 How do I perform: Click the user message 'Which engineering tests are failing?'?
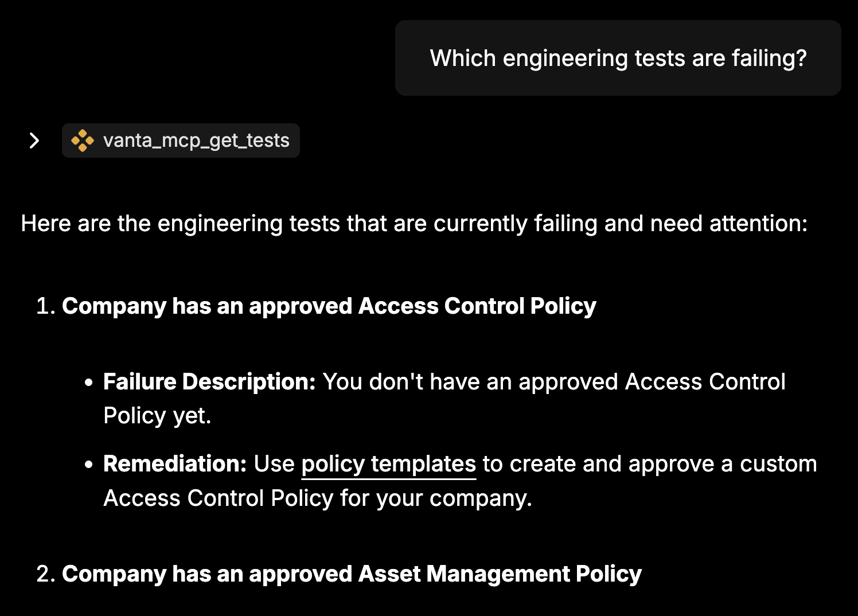618,58
